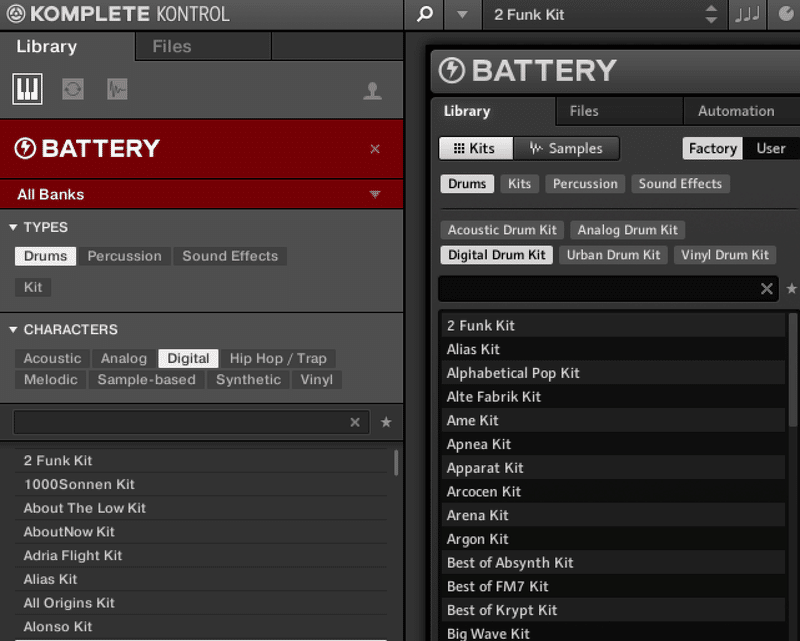This screenshot has width=800, height=641.
Task: Select the Samples view button in Battery
Action: [566, 149]
